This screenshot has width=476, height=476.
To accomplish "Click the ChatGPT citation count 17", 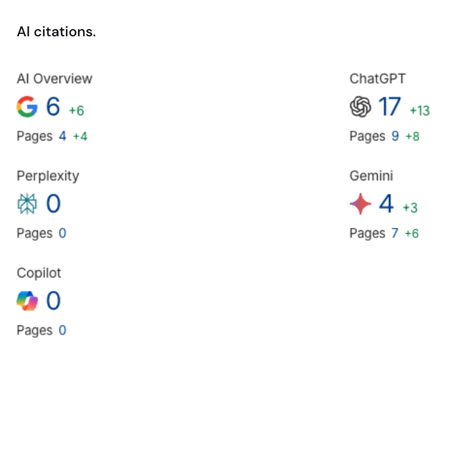I will 390,107.
